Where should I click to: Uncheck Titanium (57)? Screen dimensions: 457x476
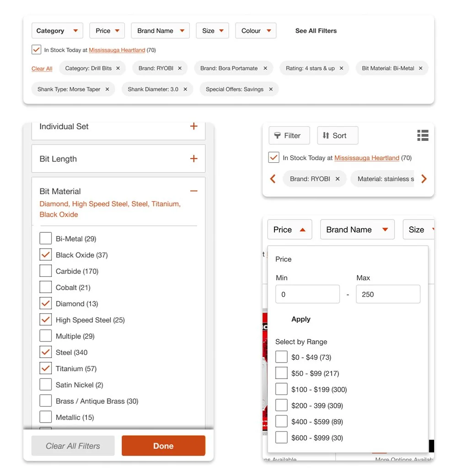(x=46, y=369)
